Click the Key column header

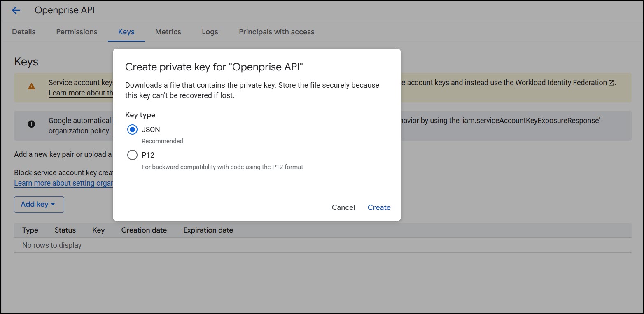[x=98, y=230]
